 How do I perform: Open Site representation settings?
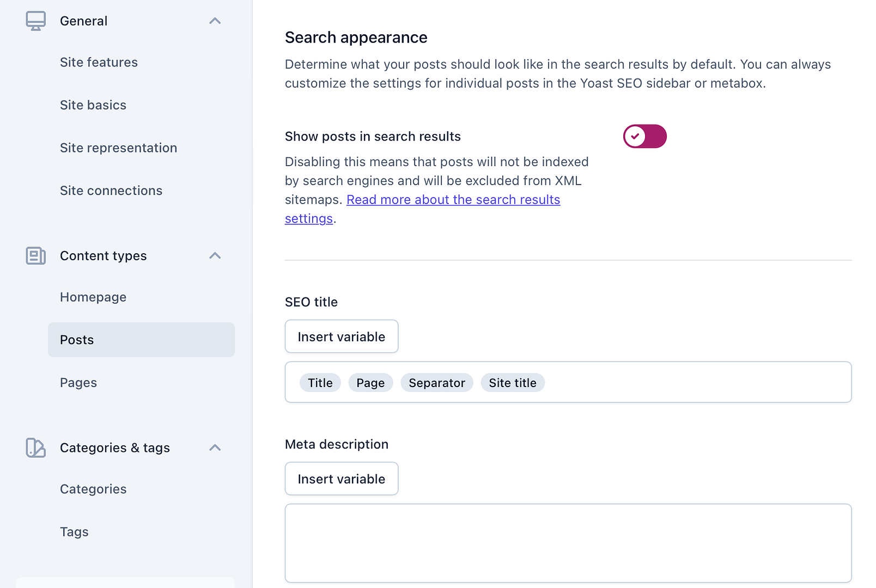118,148
